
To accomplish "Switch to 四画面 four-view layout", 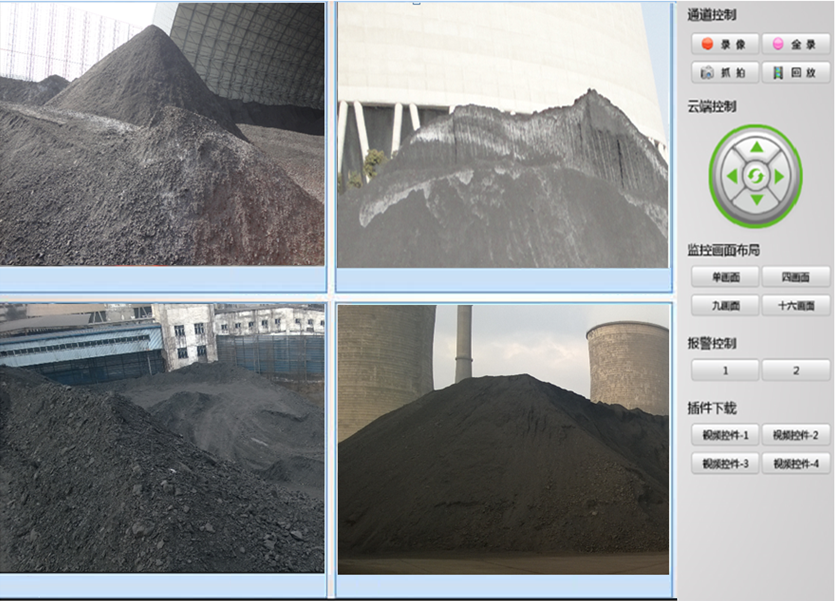I will (x=796, y=277).
